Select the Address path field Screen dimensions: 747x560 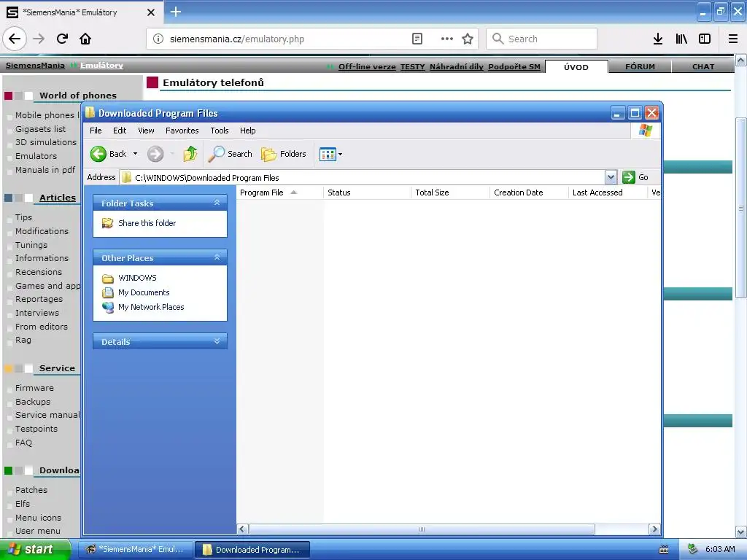pyautogui.click(x=362, y=178)
